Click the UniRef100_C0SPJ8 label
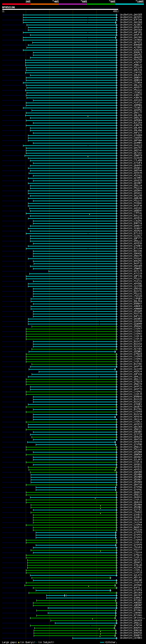Viewport: 146px width, 644px height. (131, 339)
